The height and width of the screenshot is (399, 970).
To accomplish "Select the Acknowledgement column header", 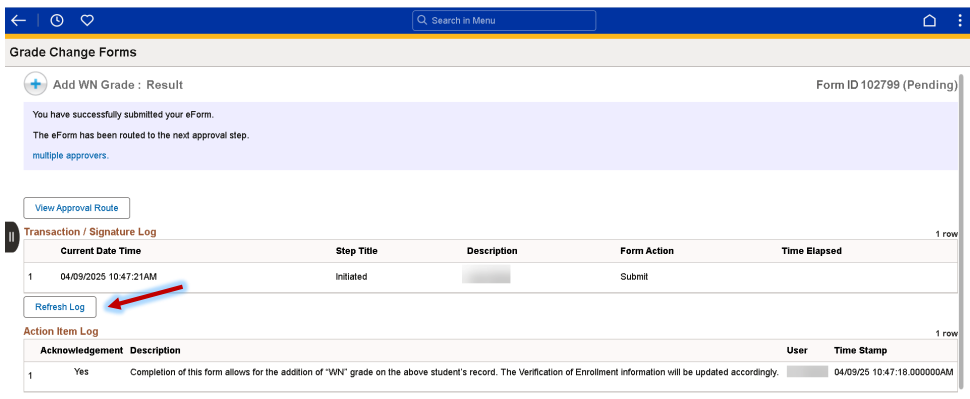I will [82, 350].
